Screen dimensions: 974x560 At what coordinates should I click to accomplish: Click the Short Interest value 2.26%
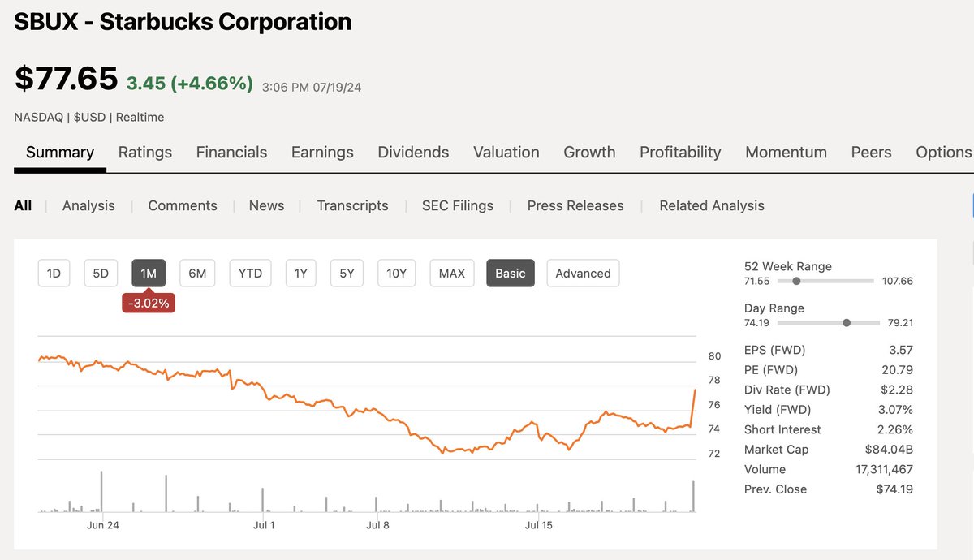[x=894, y=429]
